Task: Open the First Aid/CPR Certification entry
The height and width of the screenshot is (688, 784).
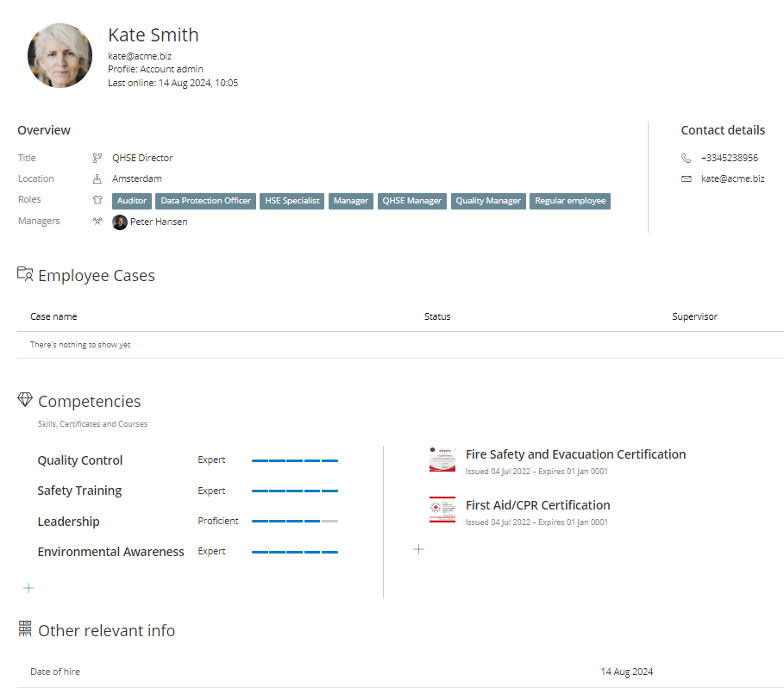Action: 537,505
